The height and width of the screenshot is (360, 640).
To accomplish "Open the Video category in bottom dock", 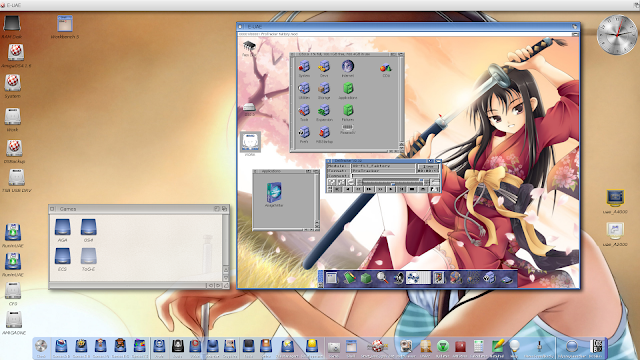I will (x=195, y=346).
